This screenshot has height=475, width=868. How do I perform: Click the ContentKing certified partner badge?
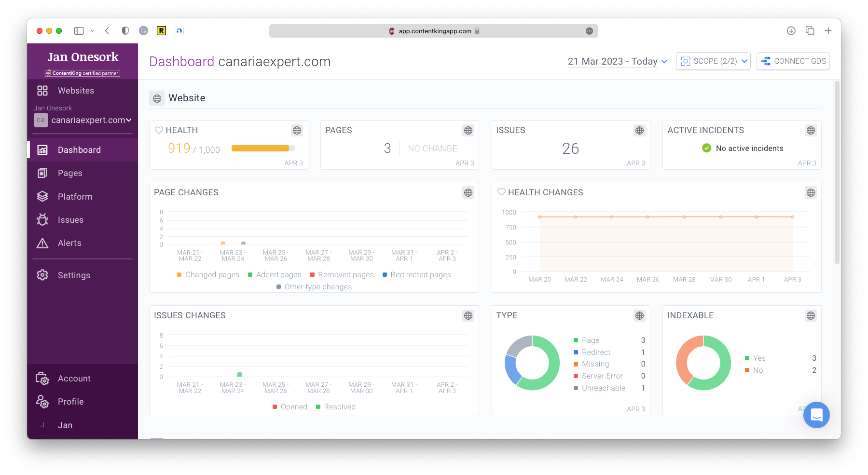click(83, 73)
